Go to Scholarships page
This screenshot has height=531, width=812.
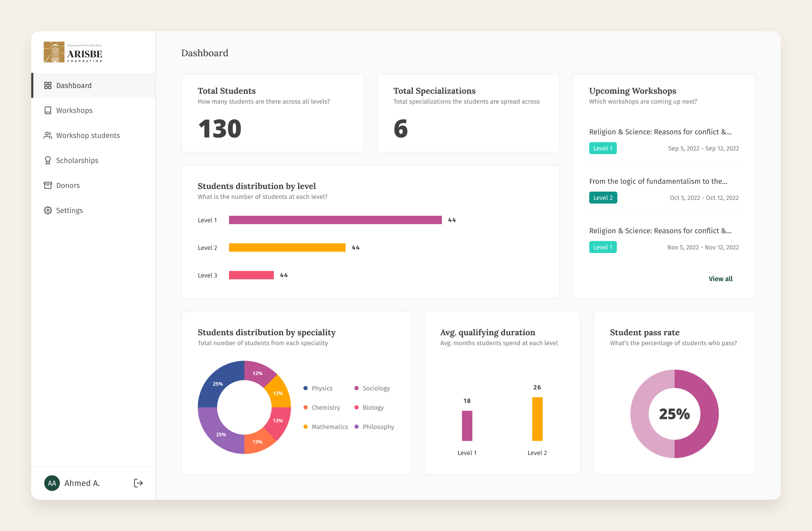click(77, 160)
